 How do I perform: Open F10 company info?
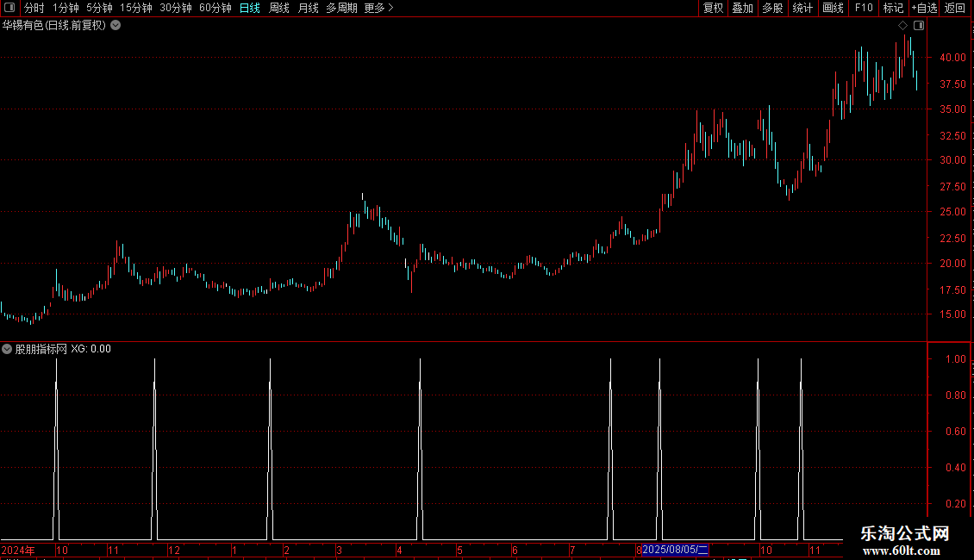(864, 8)
